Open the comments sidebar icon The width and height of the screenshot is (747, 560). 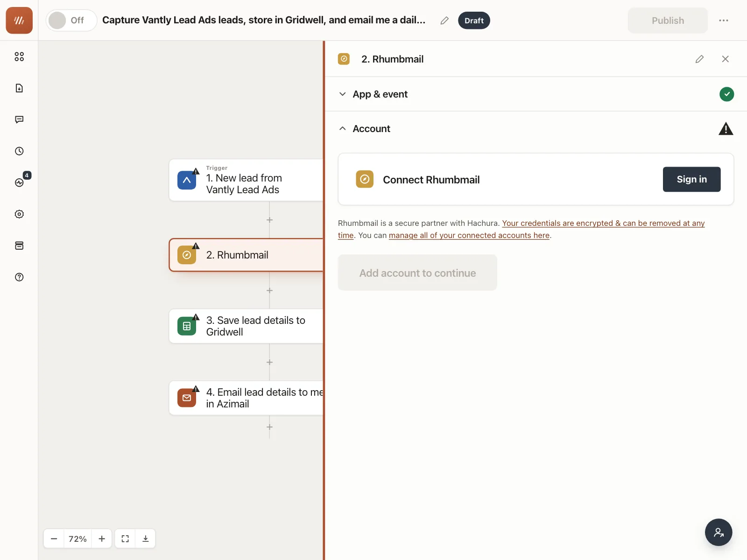19,119
